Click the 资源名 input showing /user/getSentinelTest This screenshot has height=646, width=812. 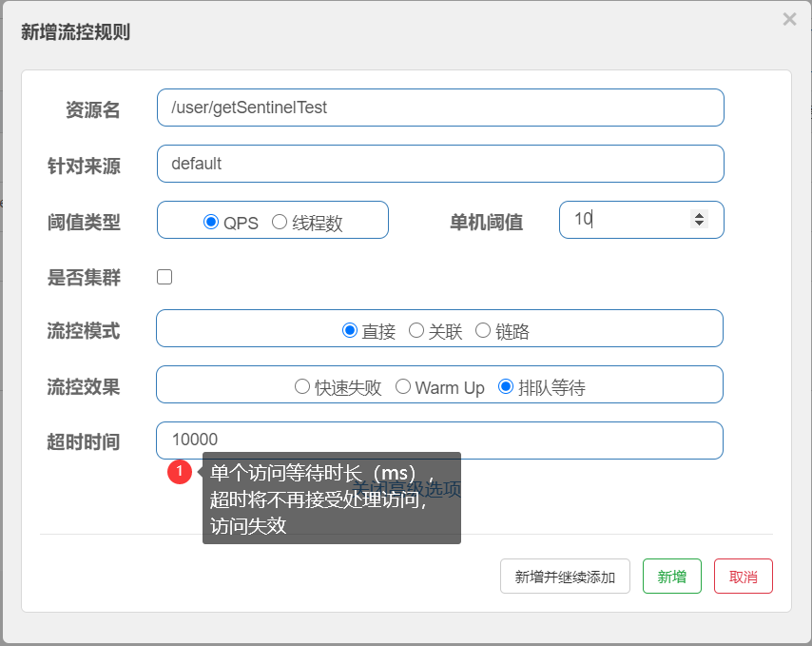tap(440, 108)
